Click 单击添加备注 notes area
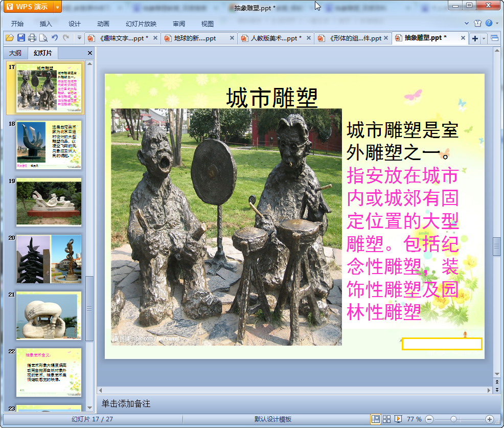Screen dimensions: 504x428 pos(126,403)
